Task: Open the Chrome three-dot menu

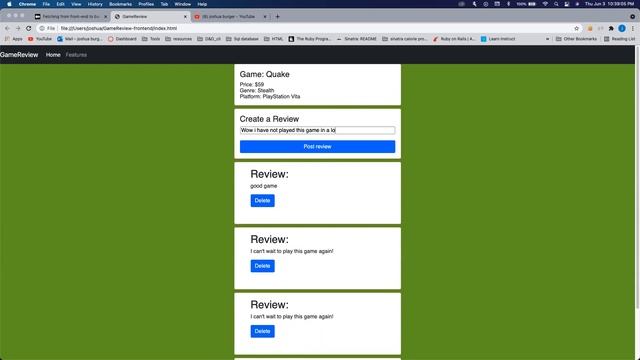Action: pyautogui.click(x=633, y=28)
